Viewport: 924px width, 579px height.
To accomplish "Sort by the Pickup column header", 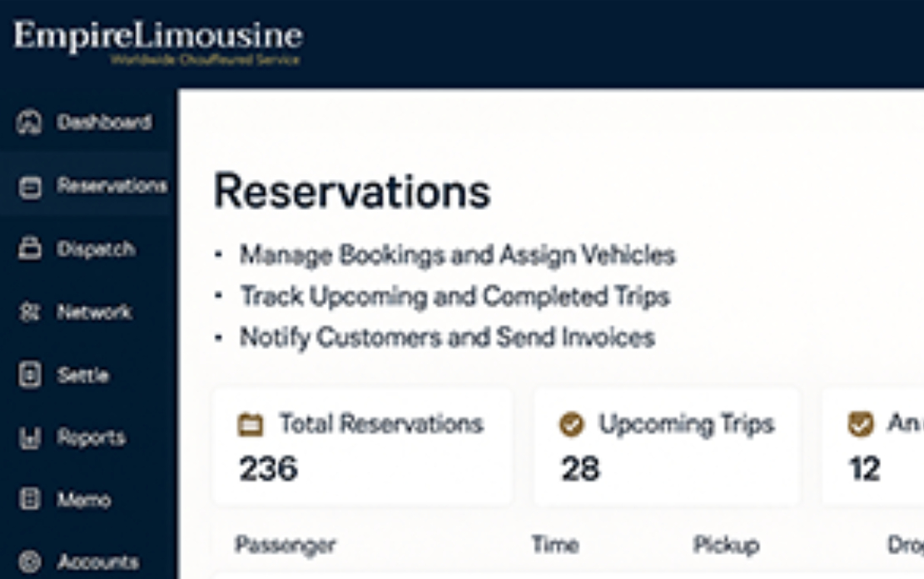I will [726, 546].
